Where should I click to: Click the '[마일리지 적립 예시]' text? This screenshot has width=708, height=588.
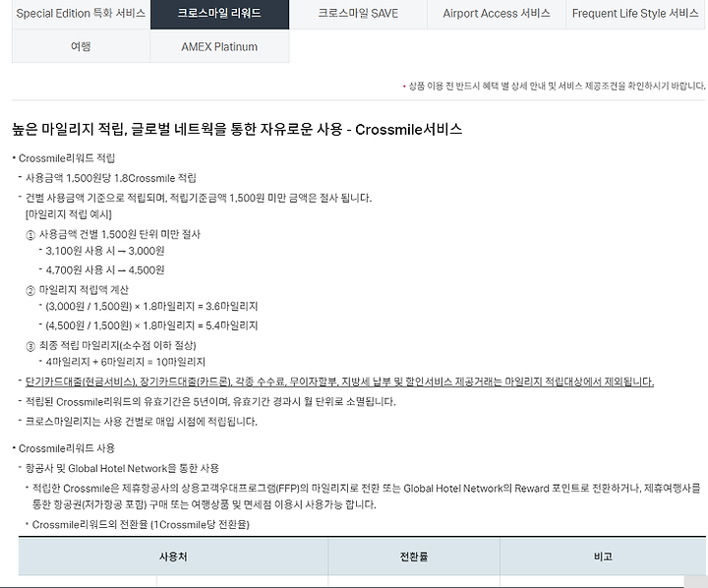[69, 214]
